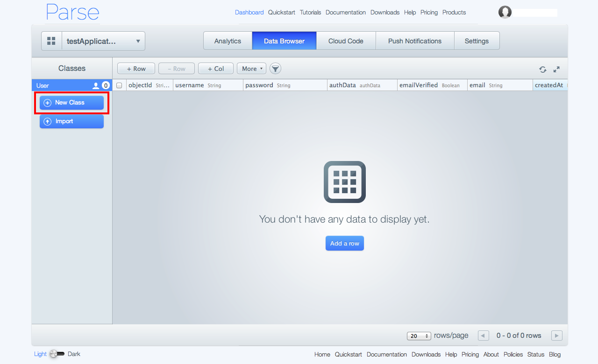
Task: Click the Parse logo
Action: click(x=73, y=13)
